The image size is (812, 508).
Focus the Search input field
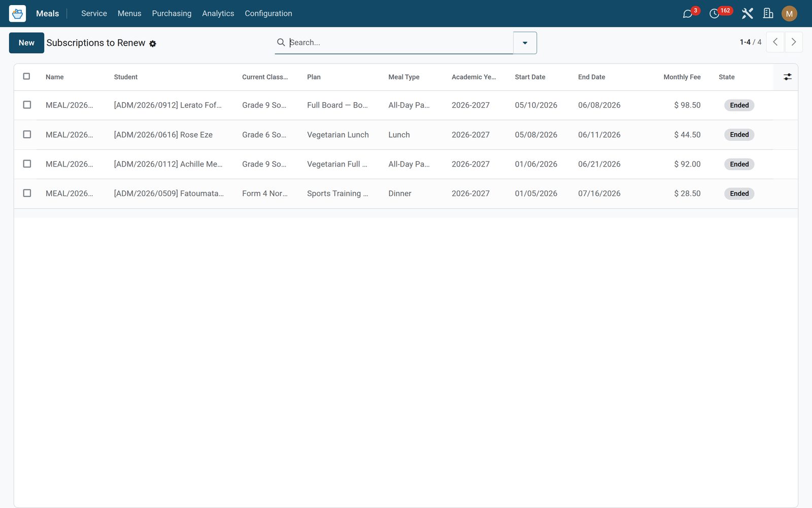[400, 43]
